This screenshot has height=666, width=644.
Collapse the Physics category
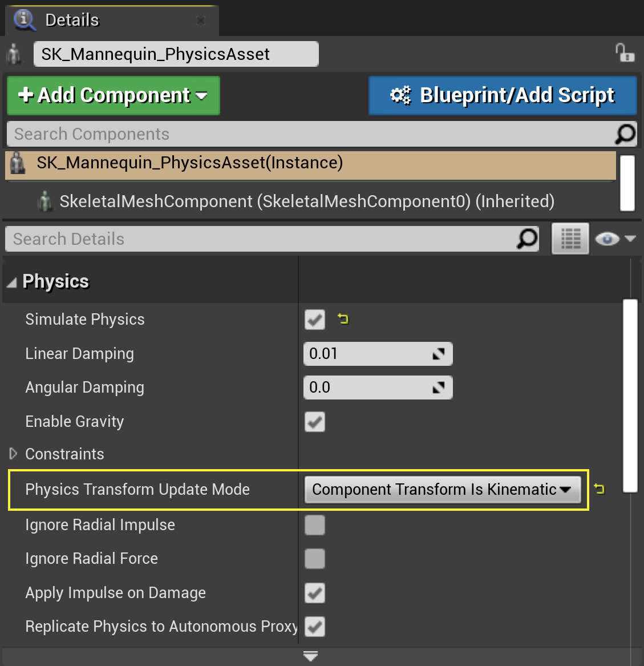pos(11,282)
